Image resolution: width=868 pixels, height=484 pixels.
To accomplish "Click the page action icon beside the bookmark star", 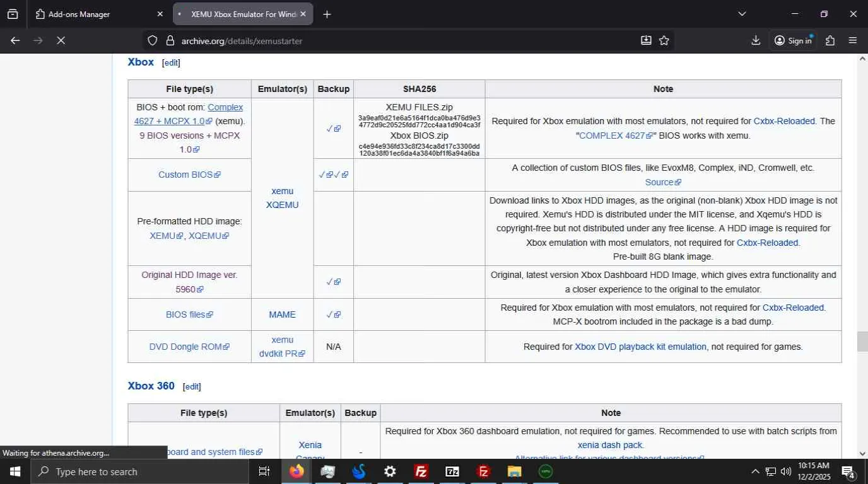I will pyautogui.click(x=646, y=40).
